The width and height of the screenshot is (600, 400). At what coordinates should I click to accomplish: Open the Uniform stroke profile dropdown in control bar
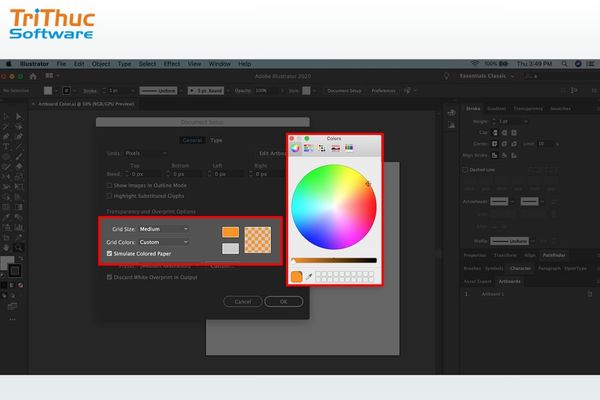pos(160,91)
